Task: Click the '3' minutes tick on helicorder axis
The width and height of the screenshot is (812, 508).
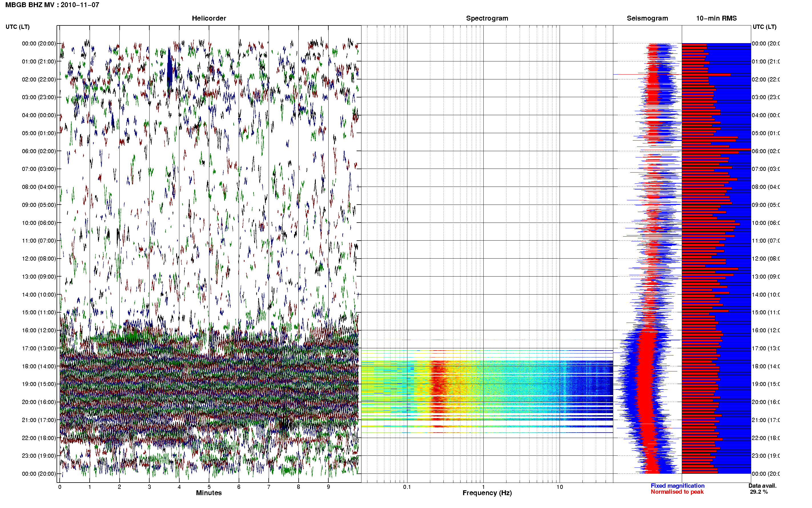Action: click(149, 487)
